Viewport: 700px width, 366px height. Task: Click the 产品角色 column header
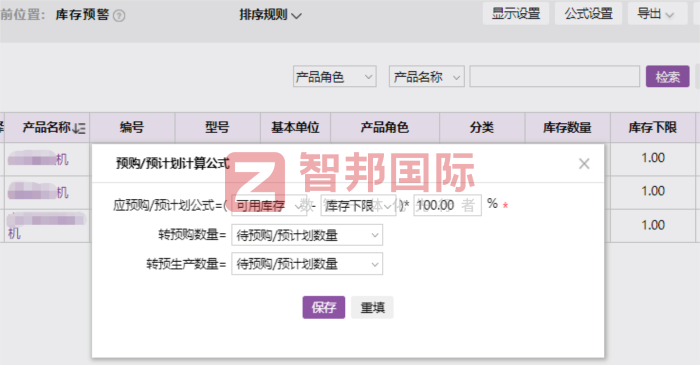tap(385, 128)
